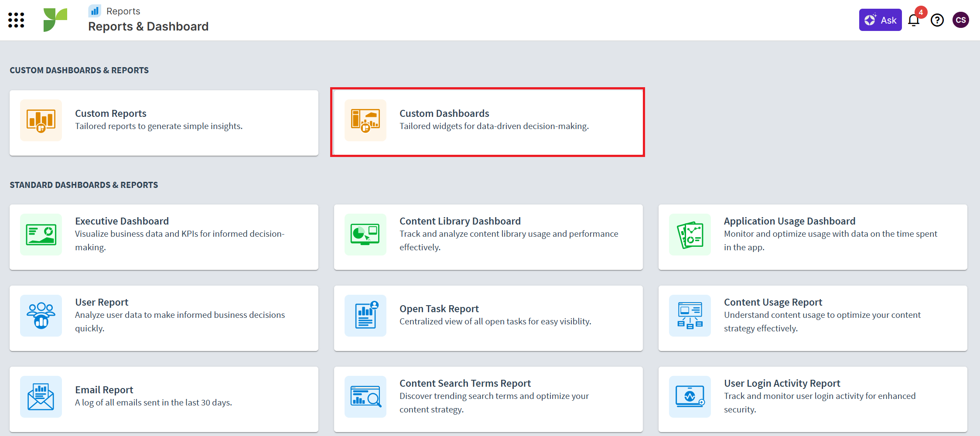This screenshot has width=980, height=436.
Task: Click the Open Task Report document icon
Action: [x=365, y=316]
